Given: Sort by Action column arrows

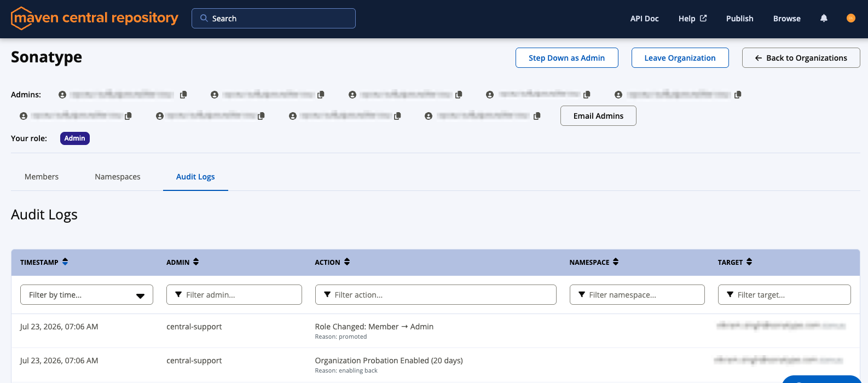Looking at the screenshot, I should click(347, 262).
